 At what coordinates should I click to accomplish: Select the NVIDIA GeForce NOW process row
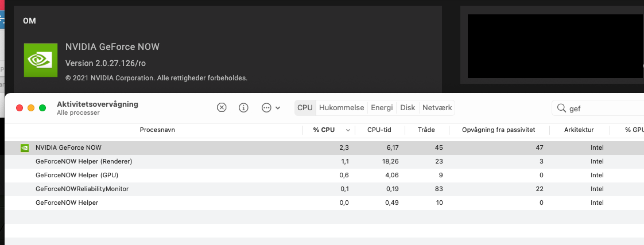click(324, 147)
